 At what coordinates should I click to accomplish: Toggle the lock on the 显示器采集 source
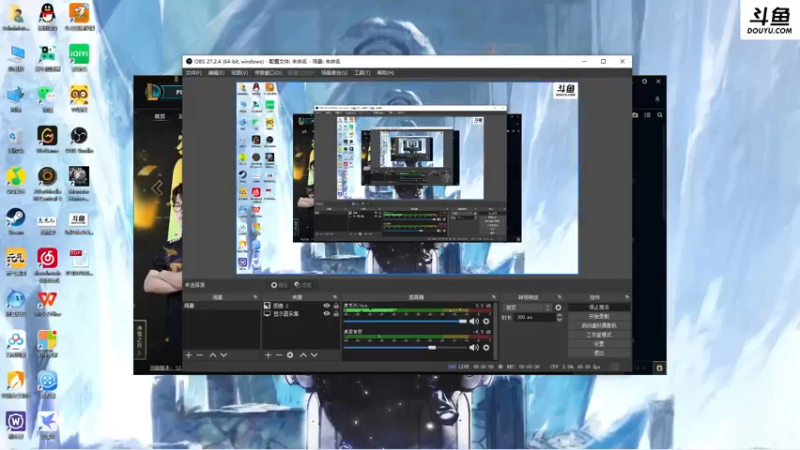click(x=336, y=314)
